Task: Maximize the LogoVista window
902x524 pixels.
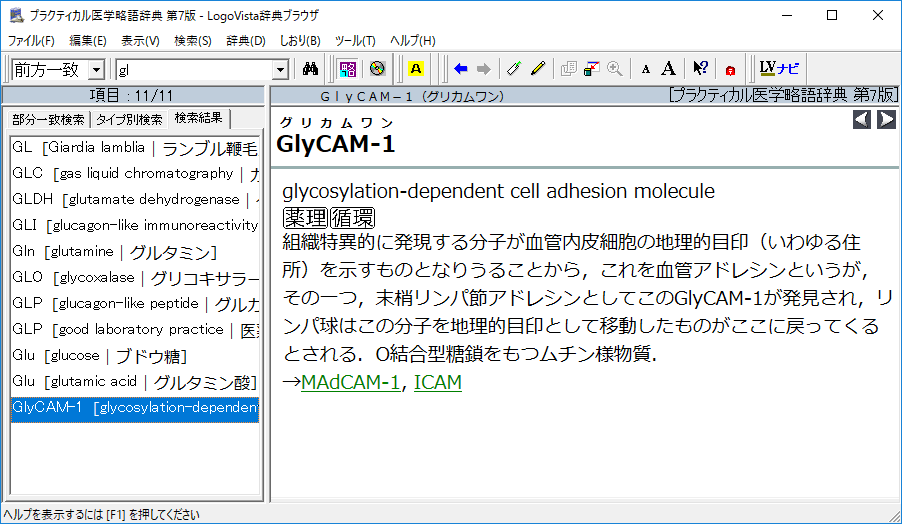Action: point(832,16)
